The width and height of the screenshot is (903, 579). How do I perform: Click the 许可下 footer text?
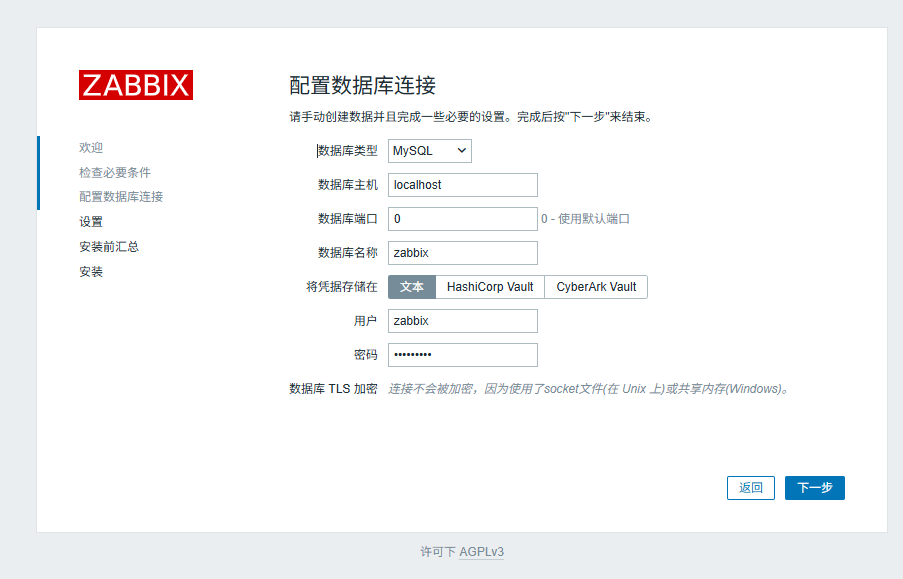(438, 552)
